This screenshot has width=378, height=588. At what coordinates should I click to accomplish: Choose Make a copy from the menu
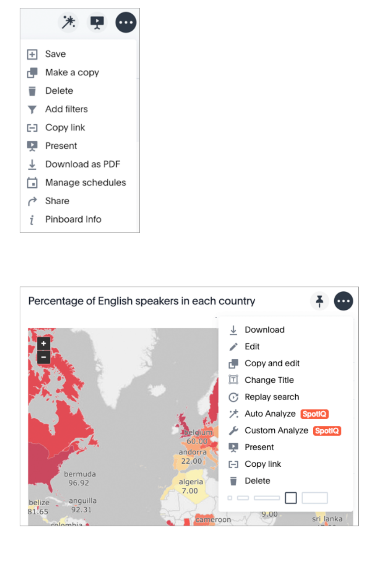[x=72, y=73]
